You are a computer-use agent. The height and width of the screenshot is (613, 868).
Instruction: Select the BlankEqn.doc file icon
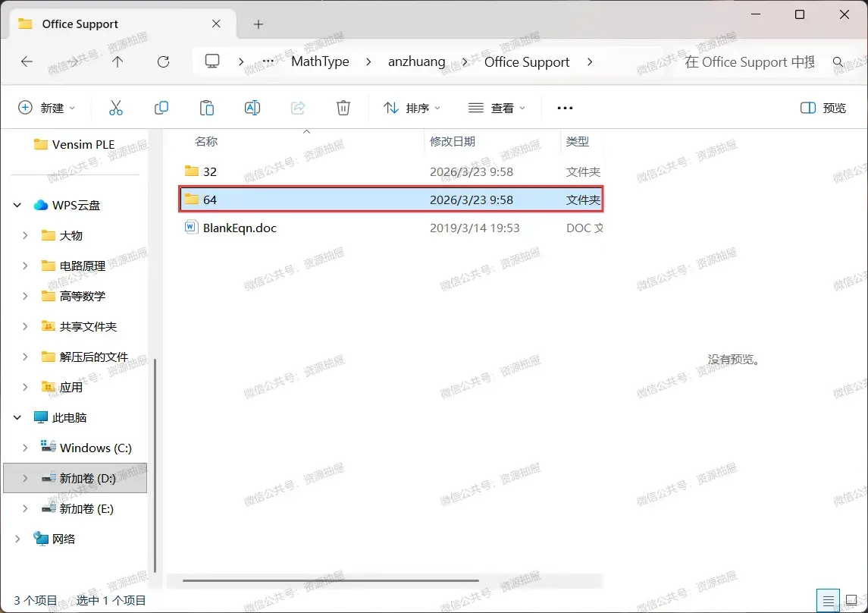[191, 228]
